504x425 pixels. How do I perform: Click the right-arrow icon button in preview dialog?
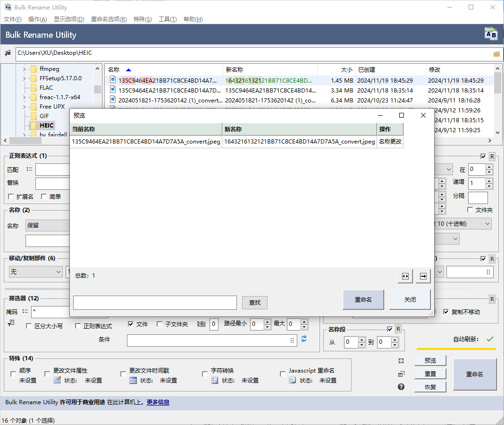click(x=423, y=276)
